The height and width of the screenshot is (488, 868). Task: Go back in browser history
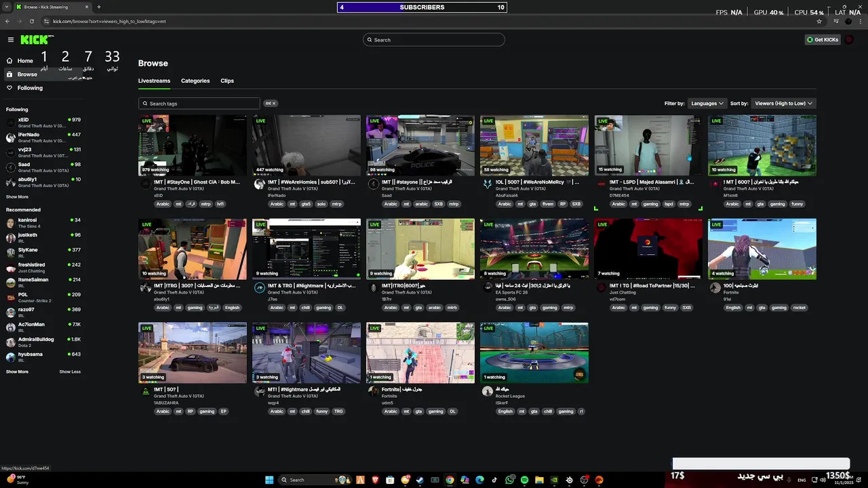coord(7,21)
